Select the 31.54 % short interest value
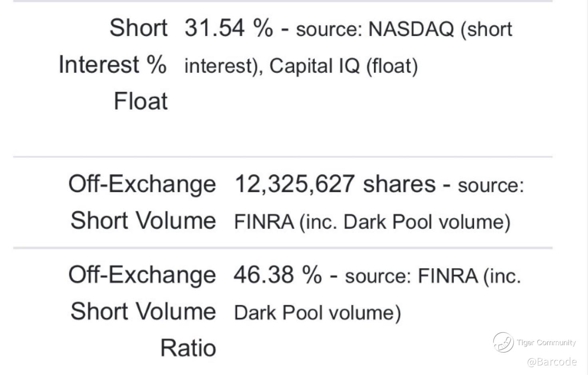This screenshot has width=588, height=375. pos(229,28)
